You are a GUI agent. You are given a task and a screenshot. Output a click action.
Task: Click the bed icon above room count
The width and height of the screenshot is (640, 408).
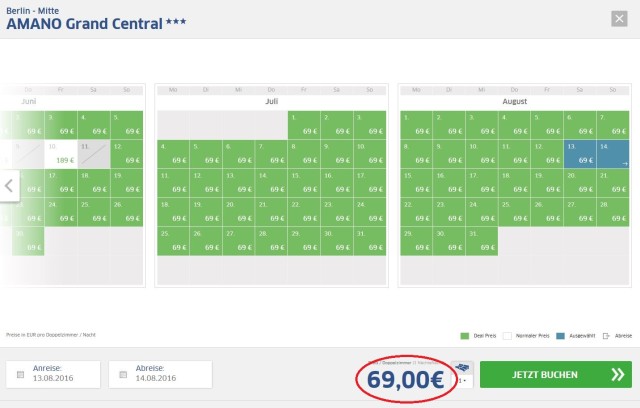[462, 368]
